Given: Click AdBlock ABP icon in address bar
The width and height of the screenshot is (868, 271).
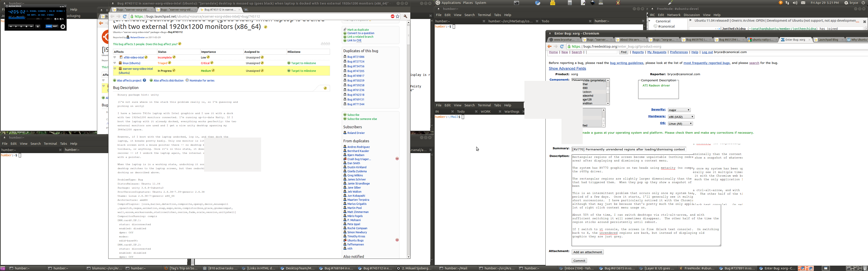Looking at the screenshot, I should click(393, 16).
